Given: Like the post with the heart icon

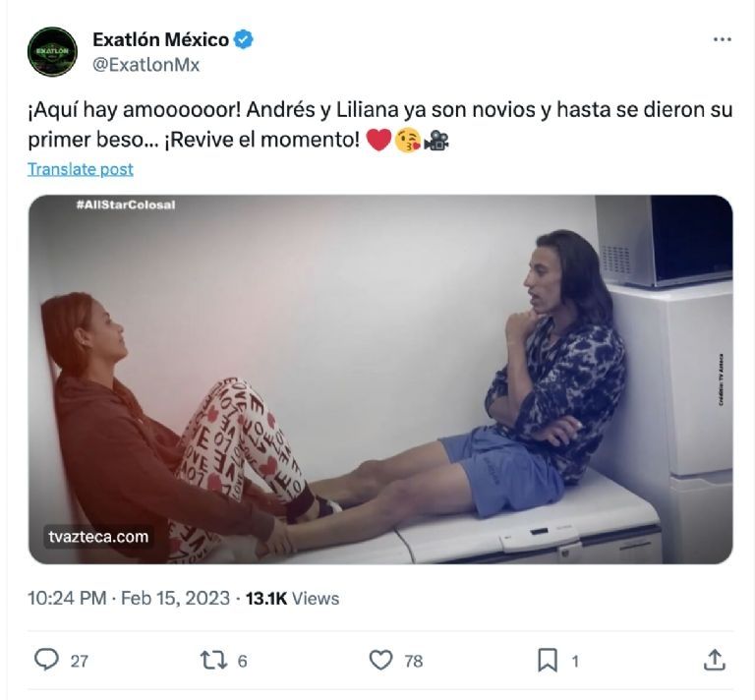Looking at the screenshot, I should pyautogui.click(x=380, y=660).
